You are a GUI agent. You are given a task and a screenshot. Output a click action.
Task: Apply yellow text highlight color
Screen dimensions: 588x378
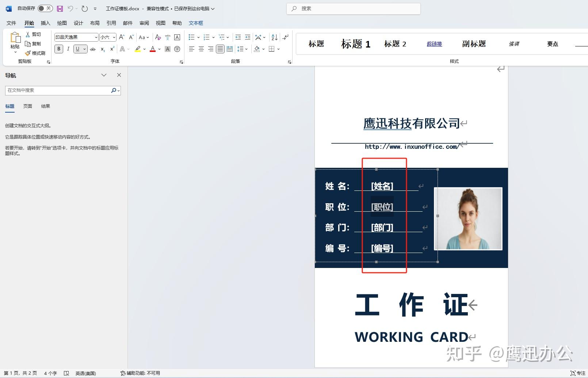point(138,49)
